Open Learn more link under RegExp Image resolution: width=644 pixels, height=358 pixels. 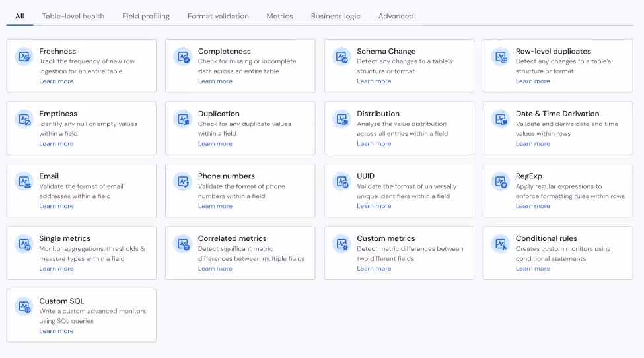pos(532,205)
